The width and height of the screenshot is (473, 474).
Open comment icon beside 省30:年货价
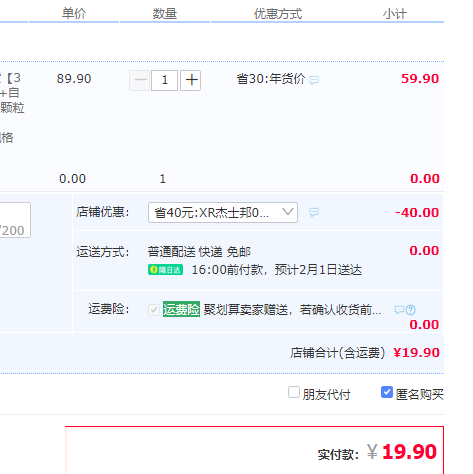point(314,80)
